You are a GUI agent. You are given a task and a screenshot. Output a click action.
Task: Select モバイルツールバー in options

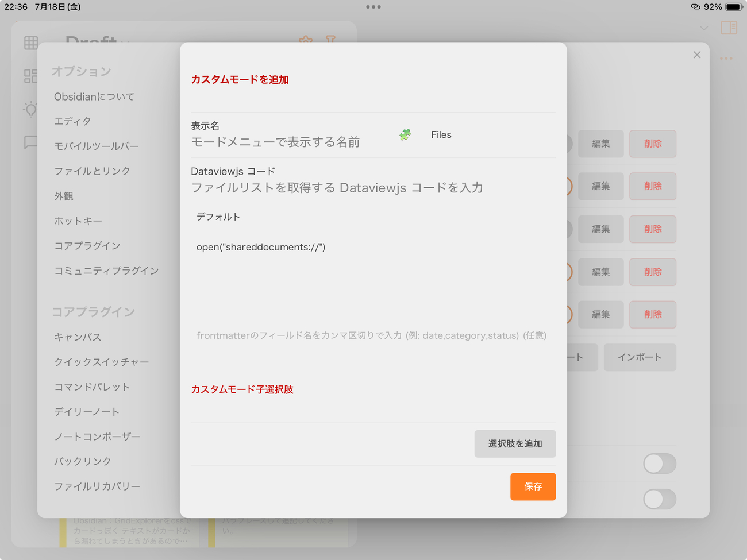click(97, 146)
